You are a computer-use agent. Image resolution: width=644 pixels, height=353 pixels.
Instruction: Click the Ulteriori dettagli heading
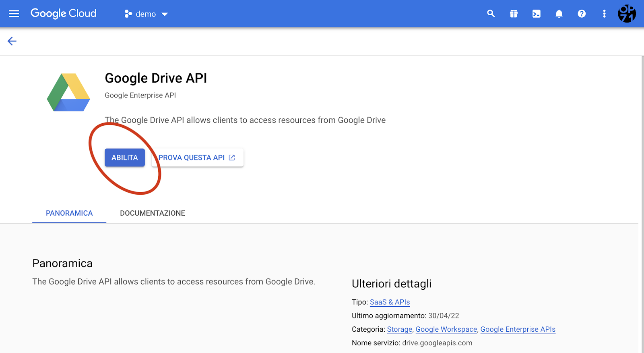392,284
